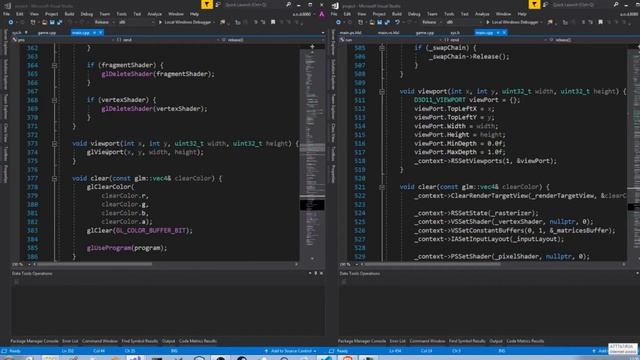640x360 pixels.
Task: Open Release configuration dropdown in OpenGL window
Action: pyautogui.click(x=104, y=22)
